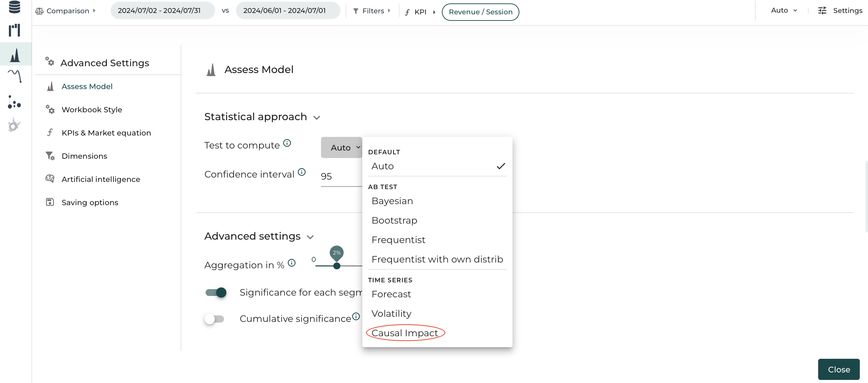Expand the Comparison menu arrow

click(x=94, y=11)
